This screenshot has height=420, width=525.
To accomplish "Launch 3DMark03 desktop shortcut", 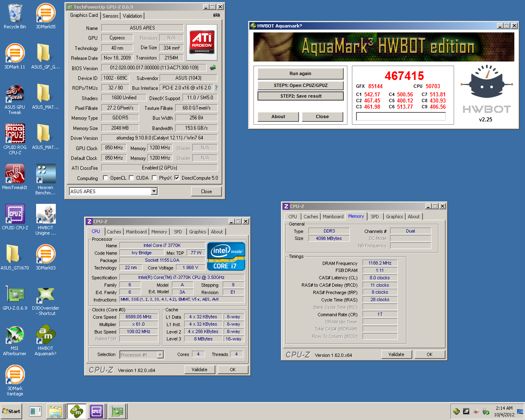I will click(x=46, y=257).
